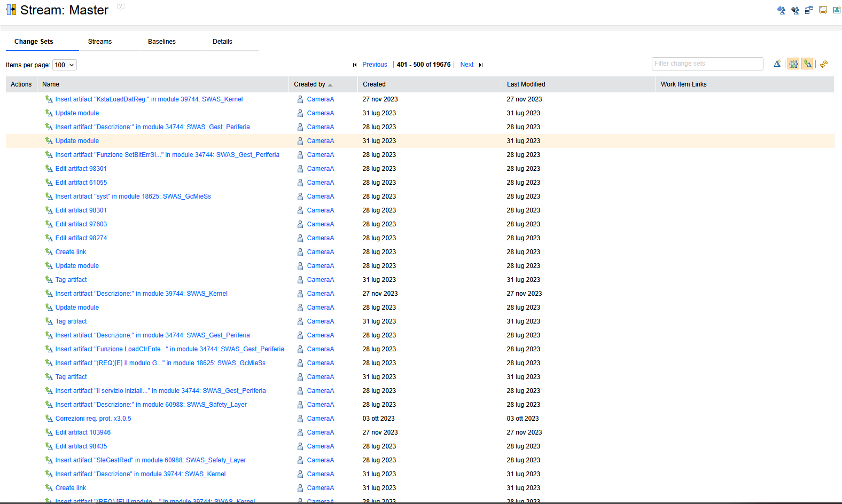Jump to first page using the first-page arrow
842x504 pixels.
[x=355, y=65]
